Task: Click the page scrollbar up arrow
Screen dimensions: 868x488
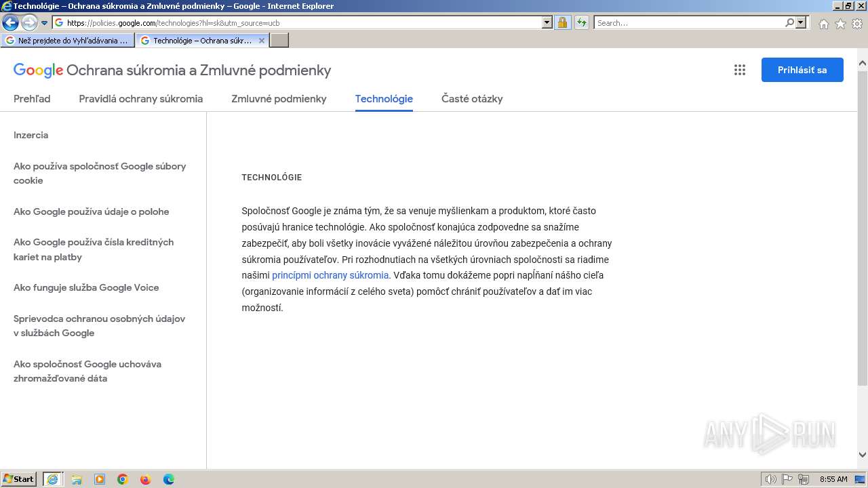Action: pyautogui.click(x=863, y=64)
